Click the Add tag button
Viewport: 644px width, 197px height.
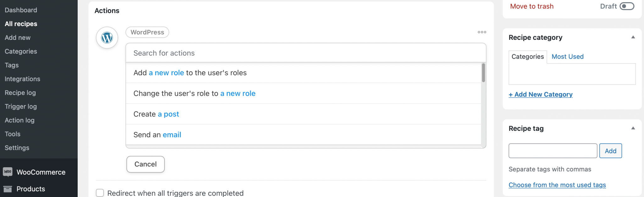pos(610,151)
